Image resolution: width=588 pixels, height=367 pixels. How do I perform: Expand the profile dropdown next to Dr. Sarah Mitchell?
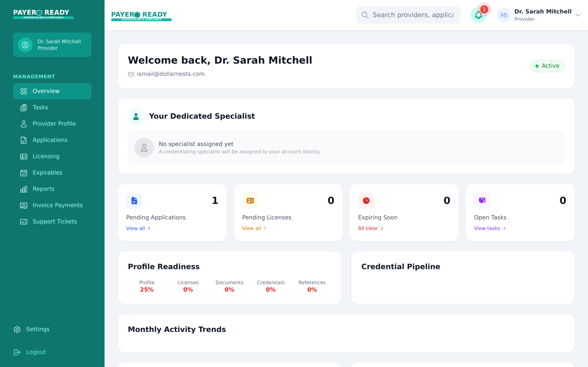578,15
